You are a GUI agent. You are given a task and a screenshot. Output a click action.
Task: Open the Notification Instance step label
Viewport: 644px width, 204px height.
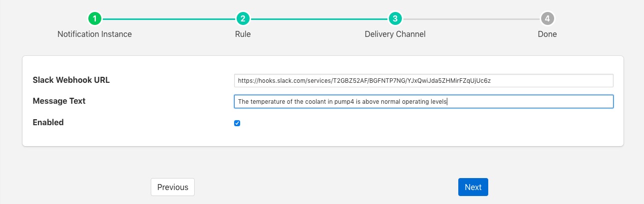click(x=95, y=34)
